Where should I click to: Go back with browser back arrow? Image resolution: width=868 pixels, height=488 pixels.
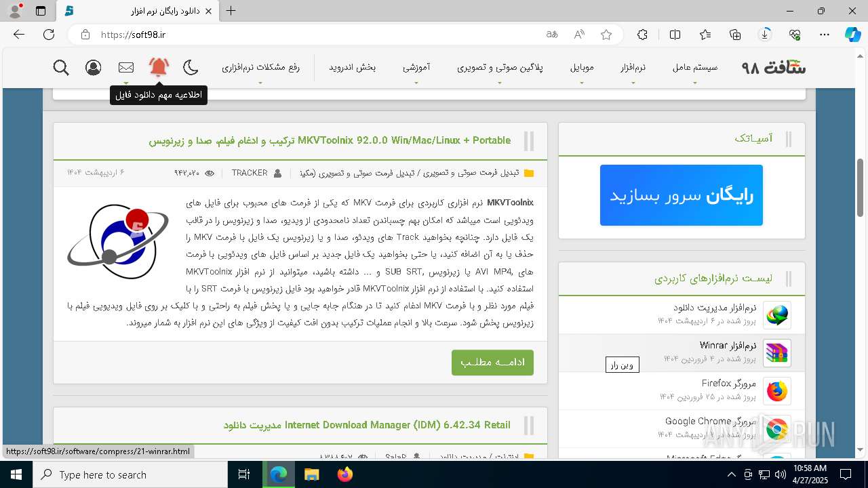(x=19, y=35)
